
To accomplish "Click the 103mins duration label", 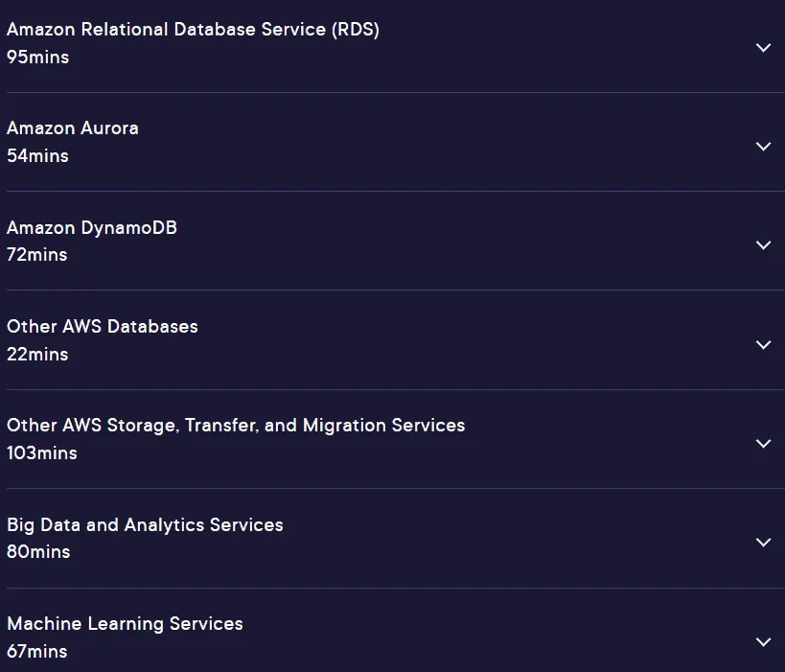I will pyautogui.click(x=42, y=453).
